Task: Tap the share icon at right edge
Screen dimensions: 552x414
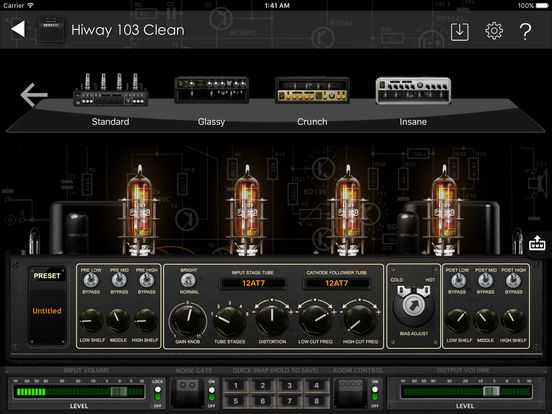Action: point(537,243)
